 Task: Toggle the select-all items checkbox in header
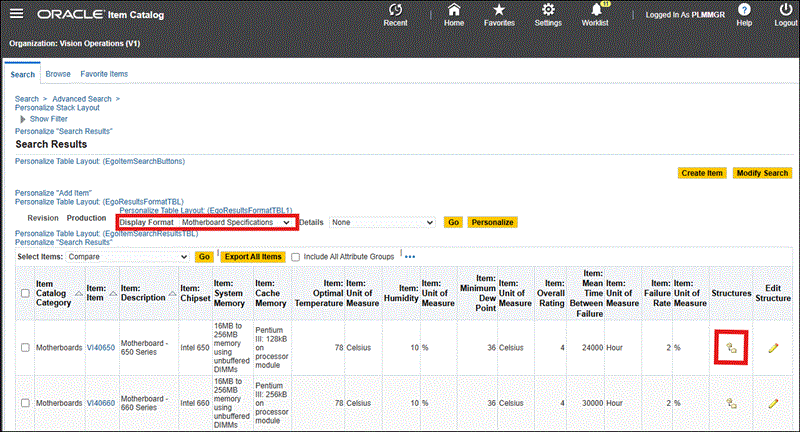coord(25,293)
